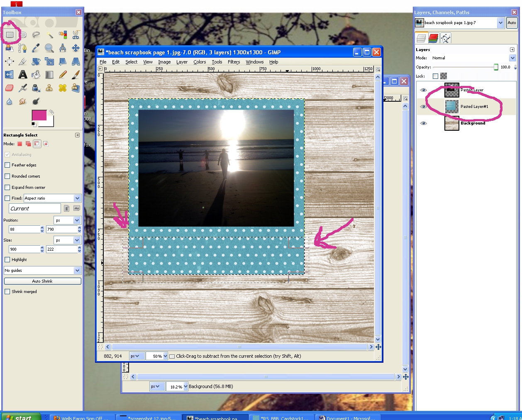The image size is (522, 420).
Task: Select the Ellipse Select tool
Action: click(x=23, y=35)
